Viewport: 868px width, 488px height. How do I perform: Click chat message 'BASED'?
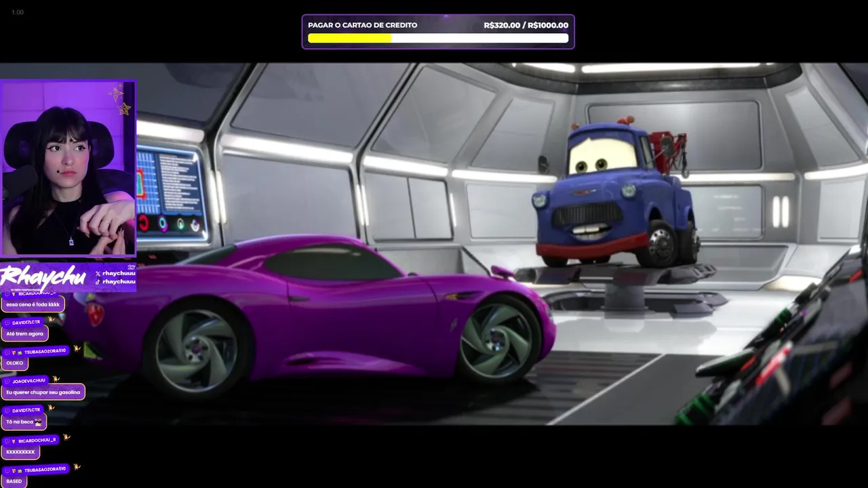14,481
